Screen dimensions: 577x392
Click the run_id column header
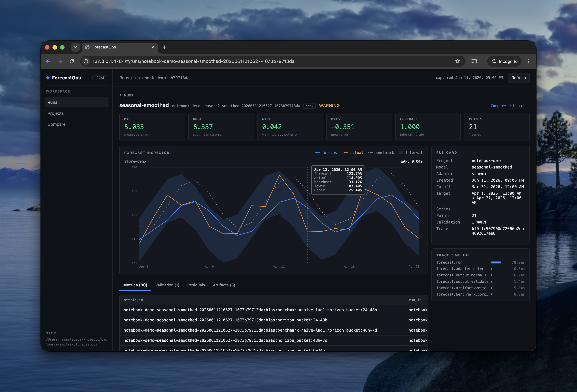click(x=415, y=300)
